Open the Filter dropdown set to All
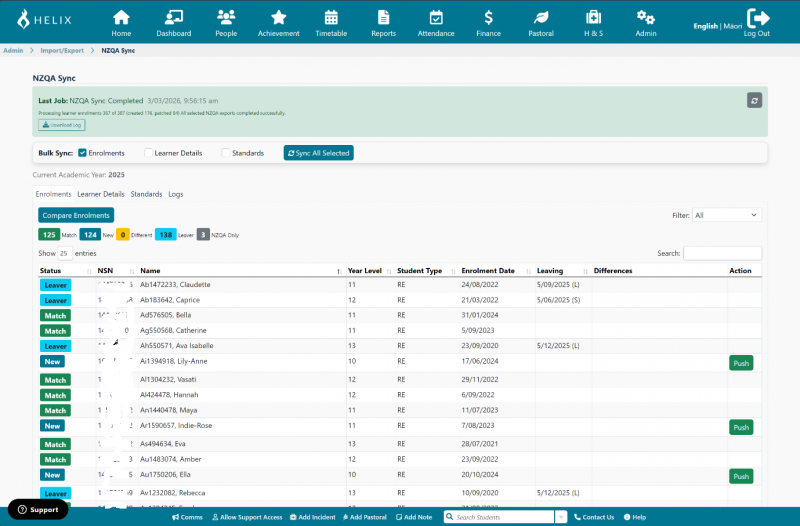The image size is (800, 526). 727,215
